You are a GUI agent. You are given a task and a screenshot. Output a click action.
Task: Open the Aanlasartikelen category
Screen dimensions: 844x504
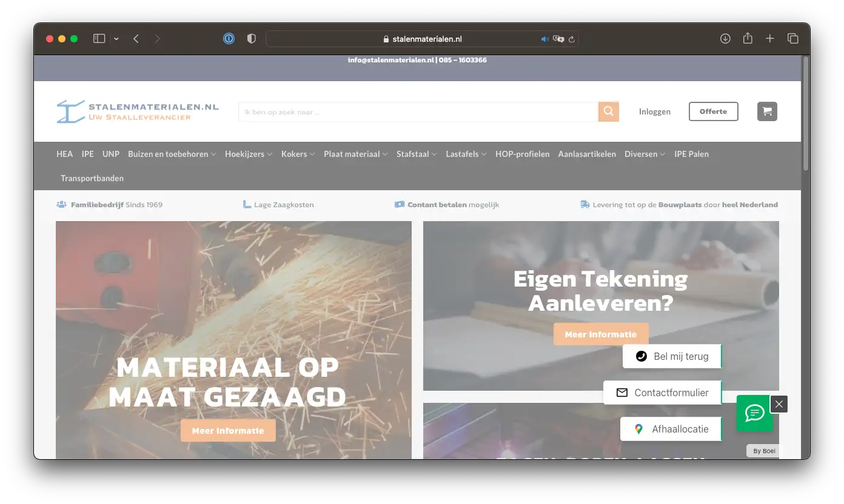coord(587,154)
